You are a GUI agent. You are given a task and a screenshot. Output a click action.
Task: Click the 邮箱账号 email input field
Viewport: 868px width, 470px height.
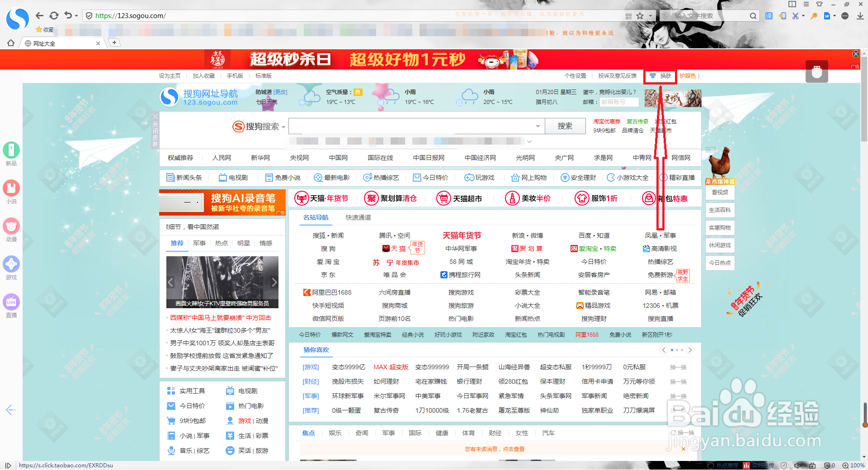point(619,102)
